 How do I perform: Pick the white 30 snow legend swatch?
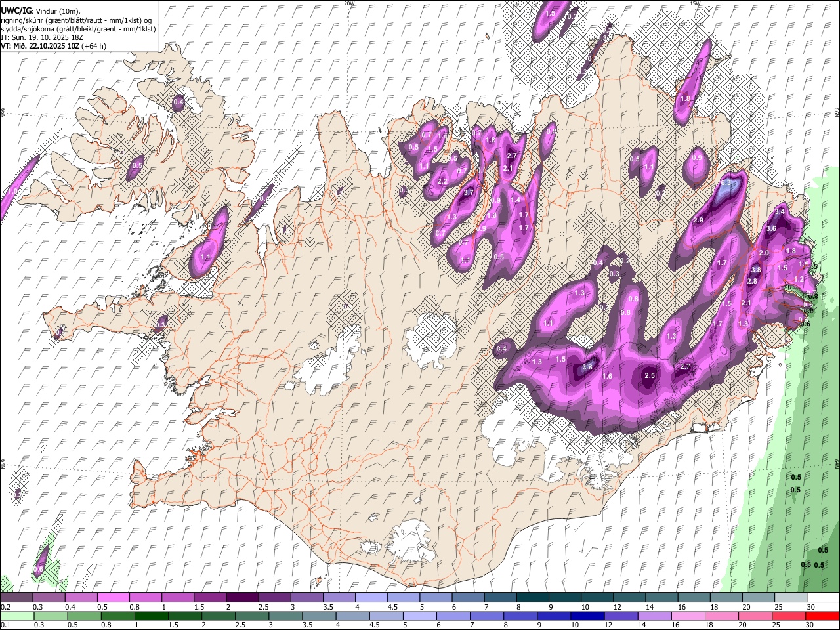click(x=822, y=597)
